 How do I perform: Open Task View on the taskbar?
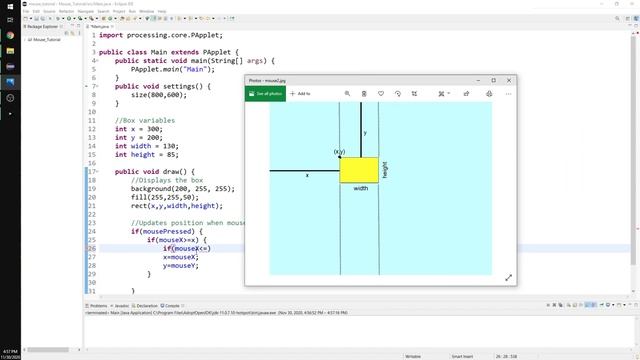click(x=10, y=20)
